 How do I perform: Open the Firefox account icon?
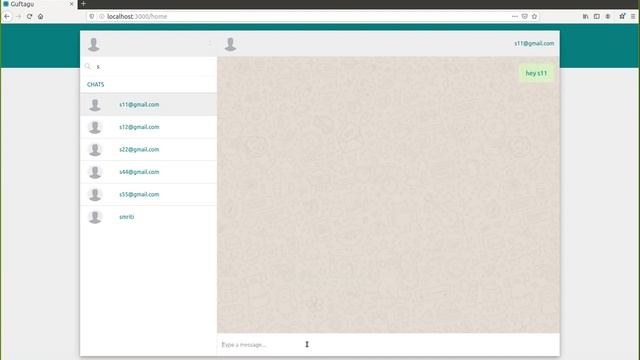click(x=608, y=16)
